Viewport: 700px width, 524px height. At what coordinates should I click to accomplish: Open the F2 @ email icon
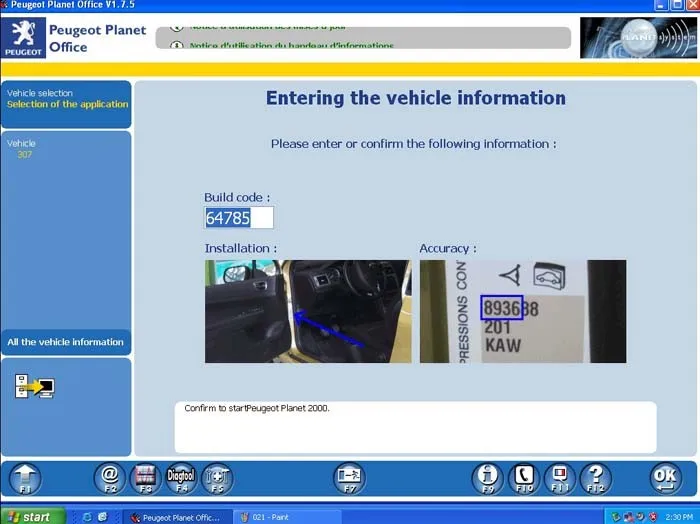[110, 478]
